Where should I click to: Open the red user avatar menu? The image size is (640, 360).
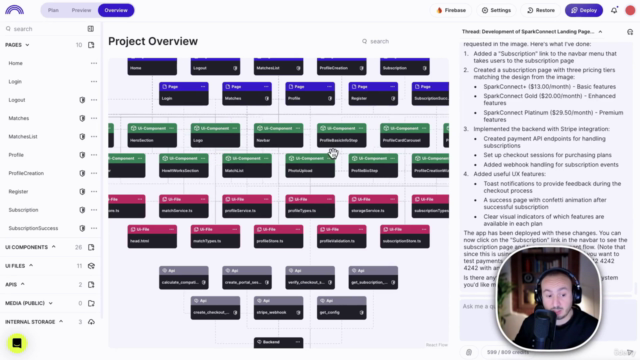(x=630, y=10)
